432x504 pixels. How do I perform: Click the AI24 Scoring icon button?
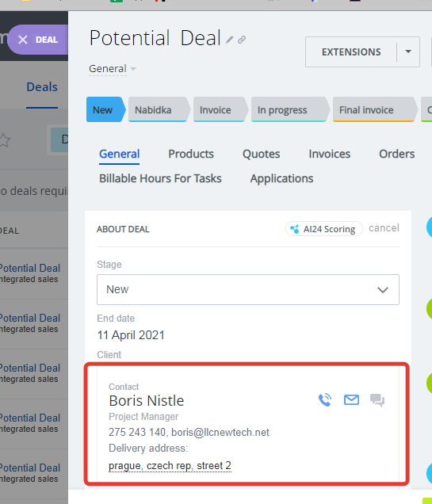pyautogui.click(x=324, y=229)
